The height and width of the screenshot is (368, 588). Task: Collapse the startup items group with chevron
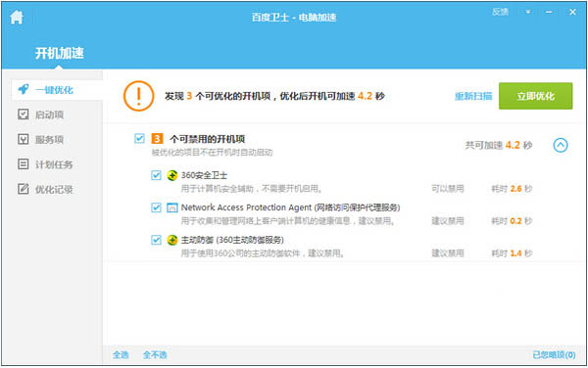(561, 145)
